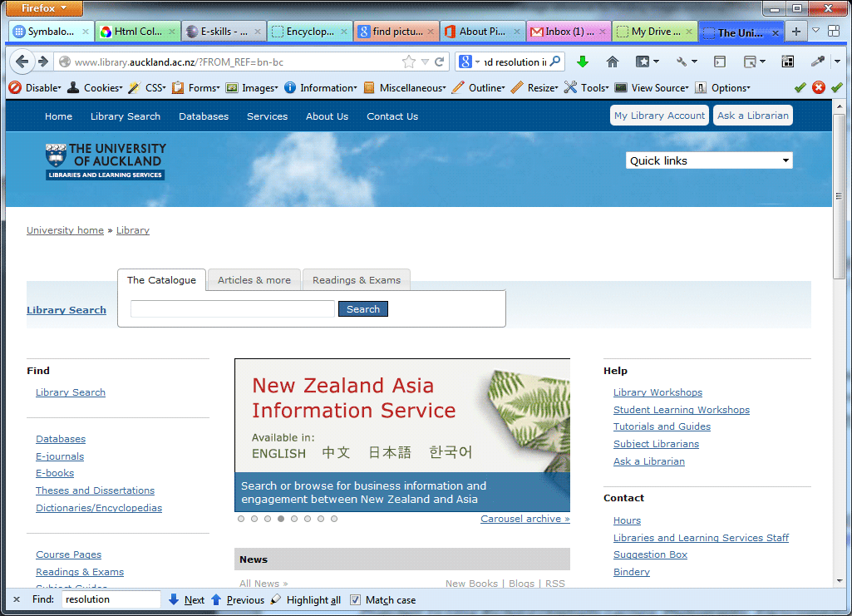The height and width of the screenshot is (616, 852).
Task: Select the fourth, filled carousel dot
Action: coord(281,519)
